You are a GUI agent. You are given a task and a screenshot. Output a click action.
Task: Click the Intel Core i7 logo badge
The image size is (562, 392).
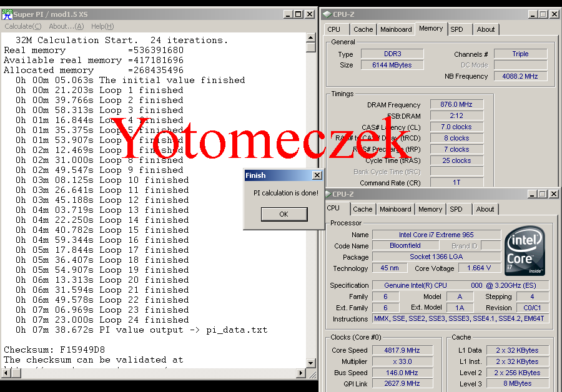coord(525,250)
